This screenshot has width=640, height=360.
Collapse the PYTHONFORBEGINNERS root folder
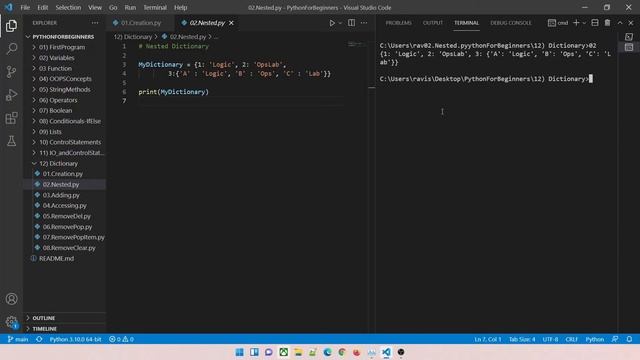coord(64,37)
